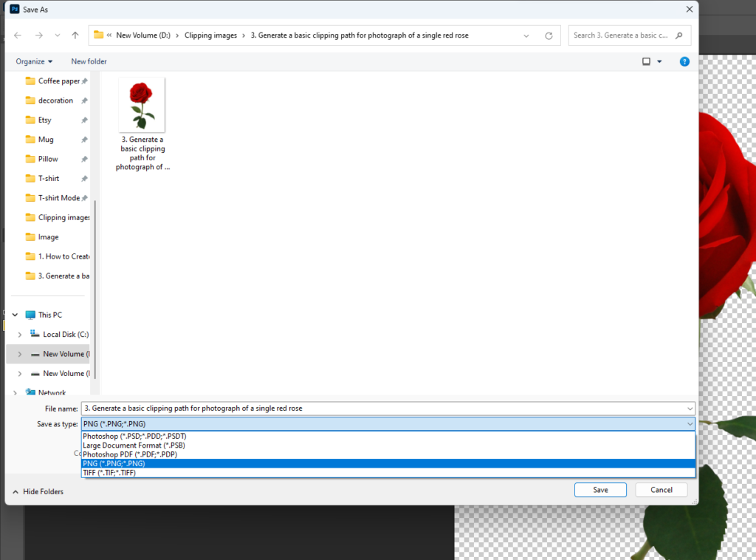Click the Photoshop icon in title bar

(15, 9)
